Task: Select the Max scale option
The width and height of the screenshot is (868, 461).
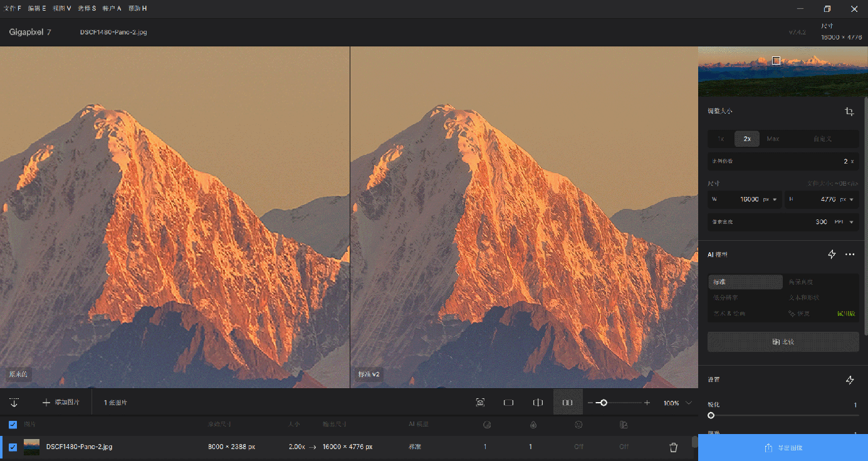Action: [x=773, y=139]
